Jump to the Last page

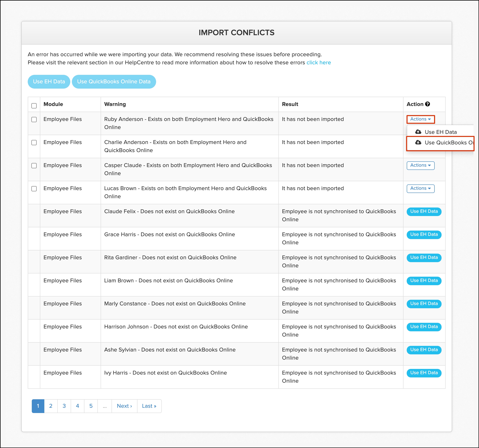[x=149, y=406]
